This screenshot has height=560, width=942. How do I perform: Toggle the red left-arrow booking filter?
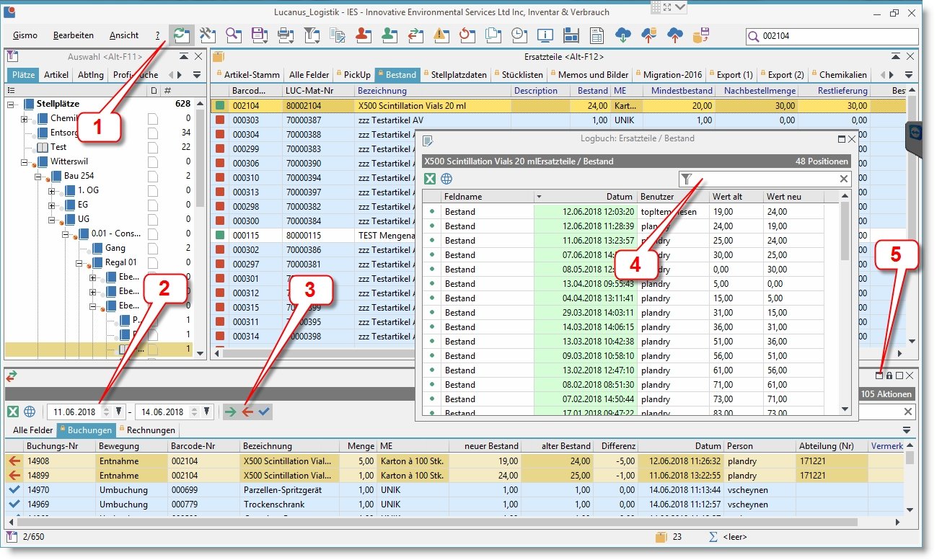pos(247,412)
